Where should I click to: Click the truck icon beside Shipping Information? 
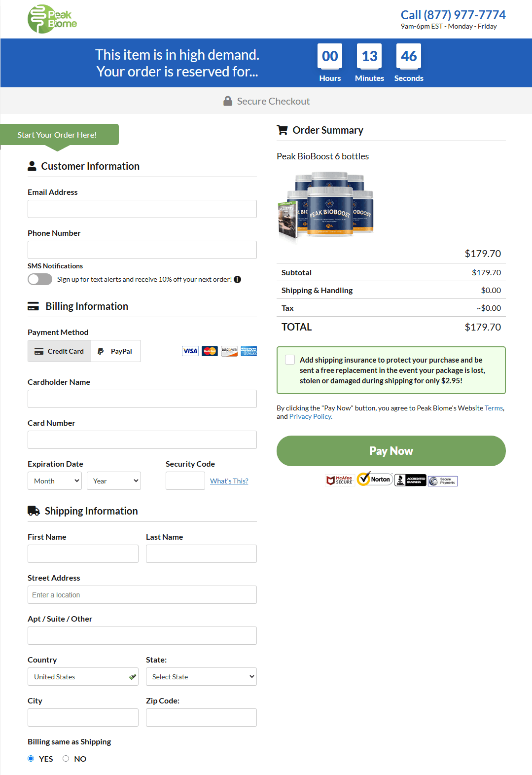33,511
